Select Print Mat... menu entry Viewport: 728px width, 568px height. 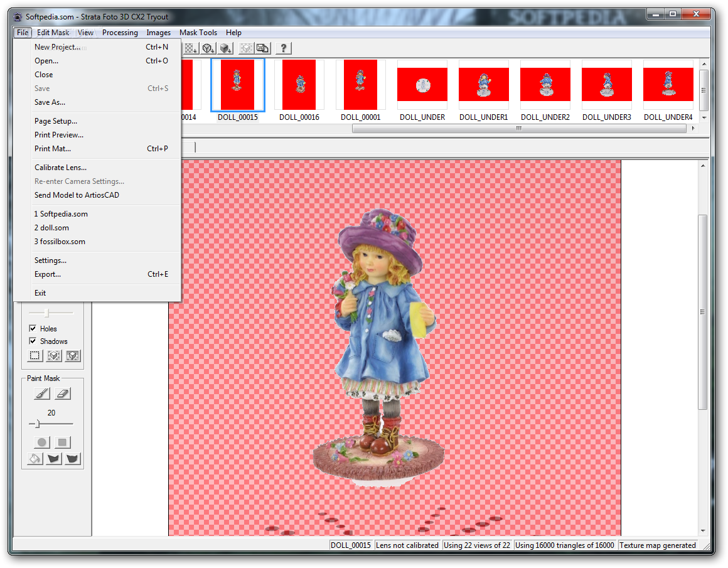(x=97, y=149)
